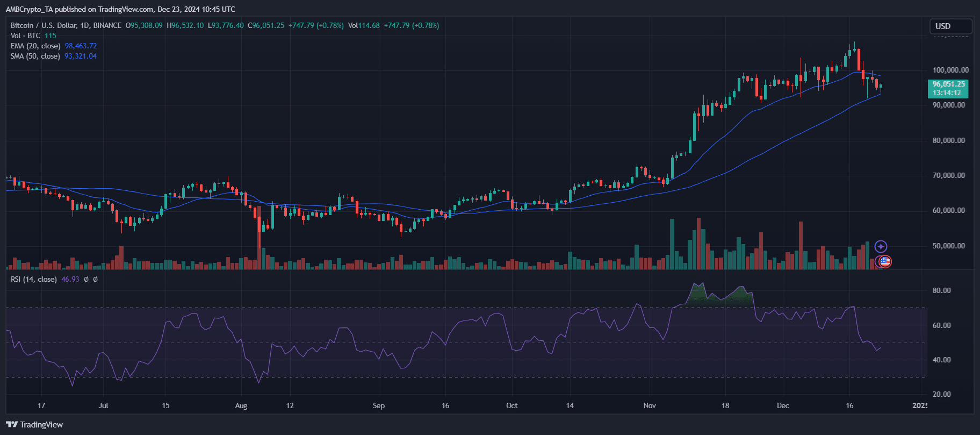The image size is (980, 435).
Task: Click the Vol114.68 reading in header
Action: pyautogui.click(x=364, y=25)
